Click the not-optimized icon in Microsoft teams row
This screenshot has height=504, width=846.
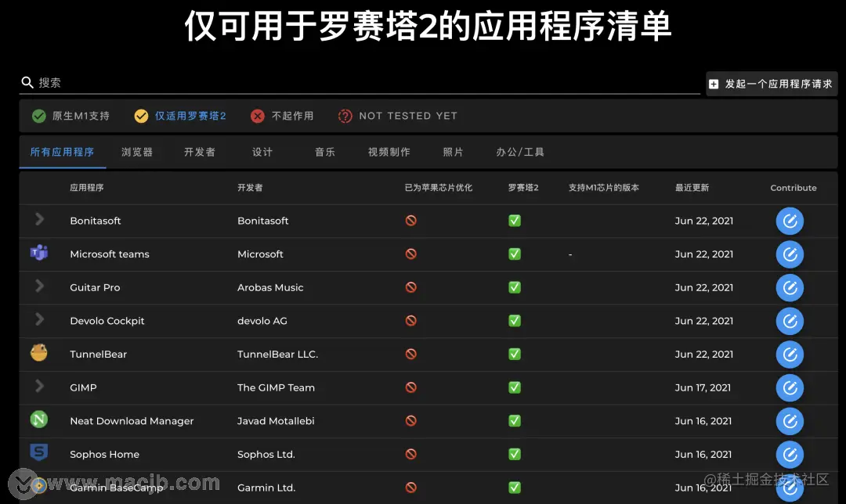pos(411,254)
